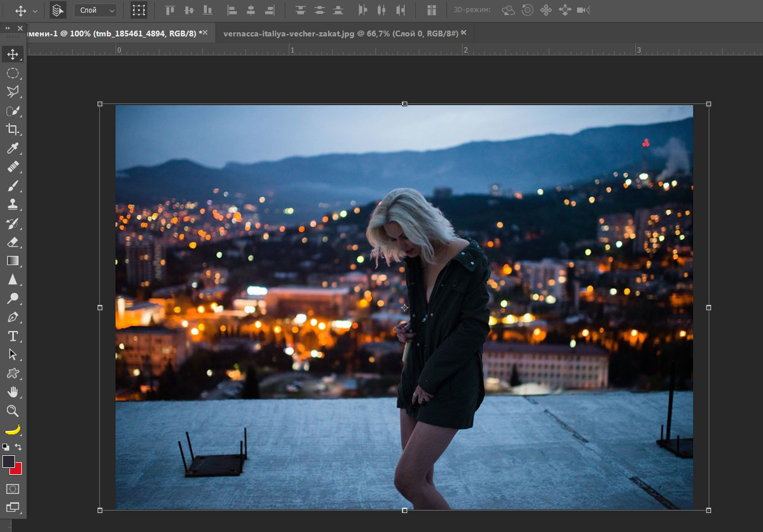Open the Слой auto-select dropdown
The width and height of the screenshot is (763, 532).
coord(95,10)
